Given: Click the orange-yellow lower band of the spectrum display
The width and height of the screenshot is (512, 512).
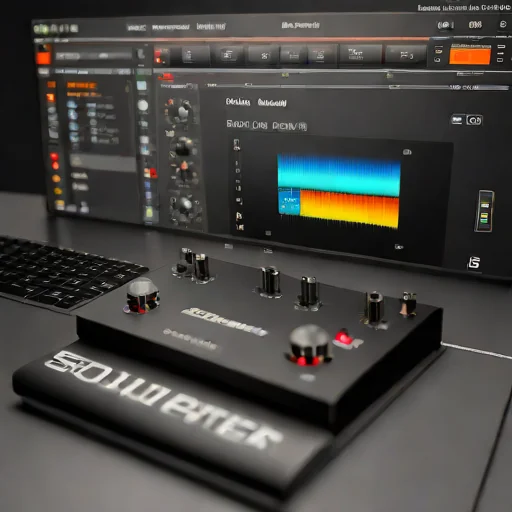Looking at the screenshot, I should point(349,209).
